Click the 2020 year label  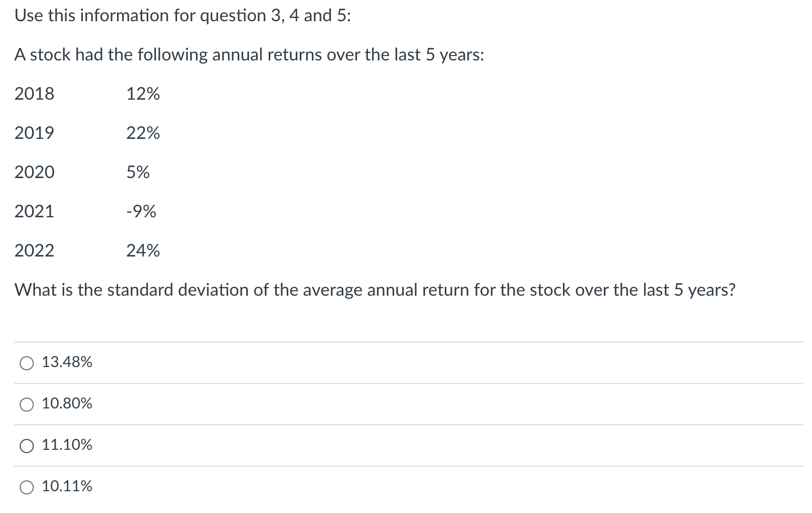pyautogui.click(x=34, y=172)
